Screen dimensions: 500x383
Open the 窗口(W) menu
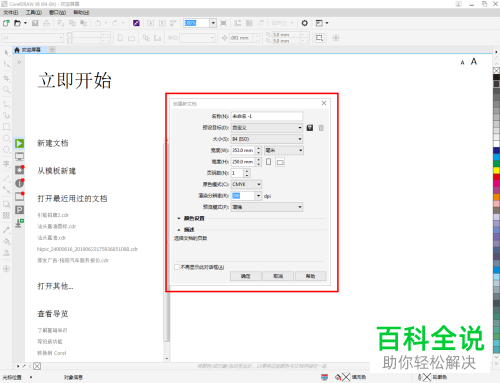(57, 13)
